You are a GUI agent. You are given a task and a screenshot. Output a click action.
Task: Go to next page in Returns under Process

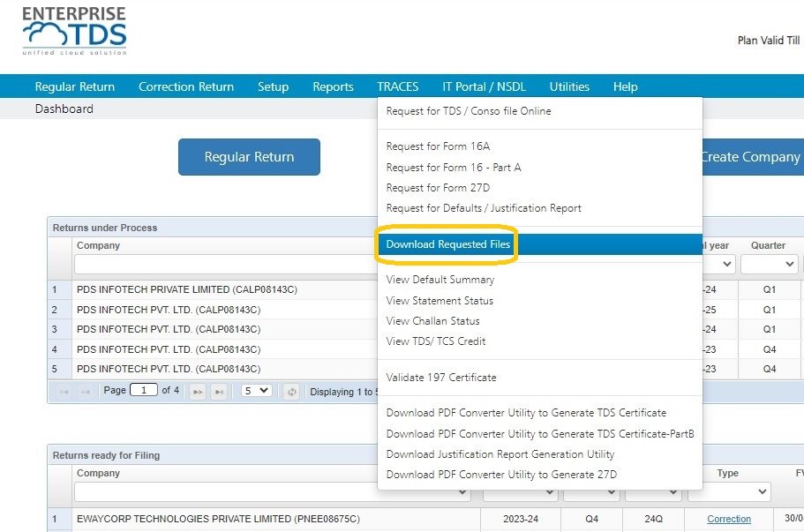pyautogui.click(x=198, y=392)
